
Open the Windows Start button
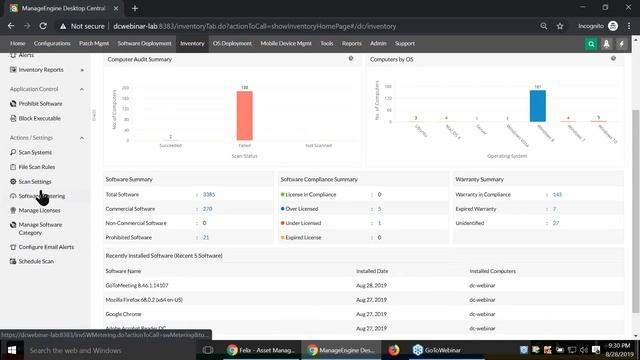pyautogui.click(x=12, y=350)
